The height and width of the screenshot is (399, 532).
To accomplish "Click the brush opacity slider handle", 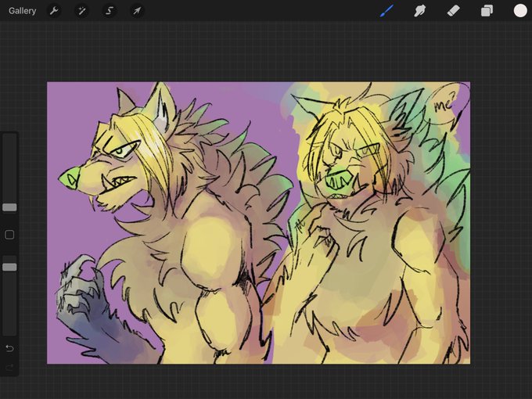I will 9,267.
